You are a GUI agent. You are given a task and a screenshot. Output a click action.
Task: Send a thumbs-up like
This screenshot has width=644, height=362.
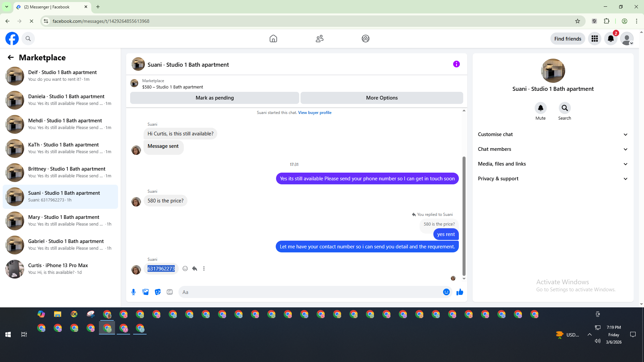point(460,292)
